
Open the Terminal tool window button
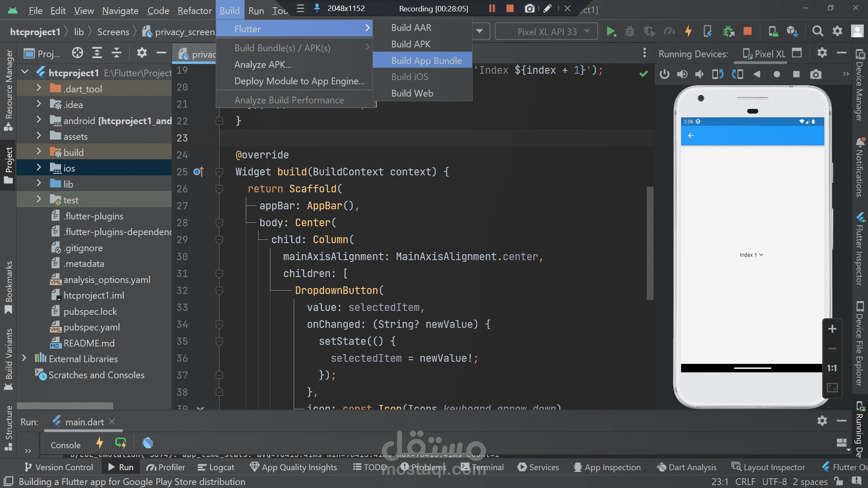pos(482,467)
